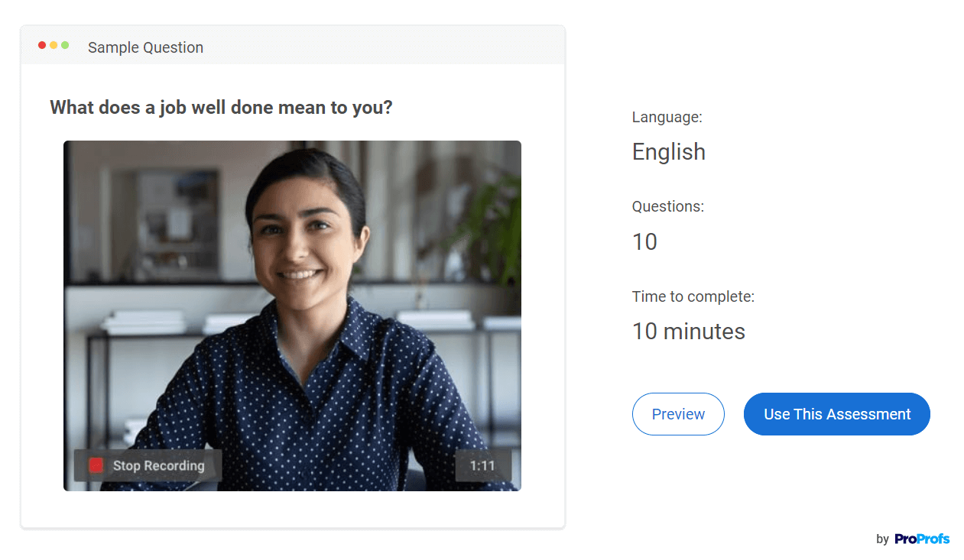This screenshot has width=964, height=560.
Task: Select the 10 minutes duration value
Action: 689,331
